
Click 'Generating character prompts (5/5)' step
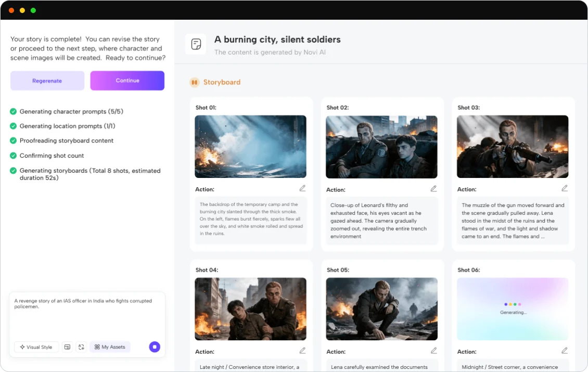point(71,111)
